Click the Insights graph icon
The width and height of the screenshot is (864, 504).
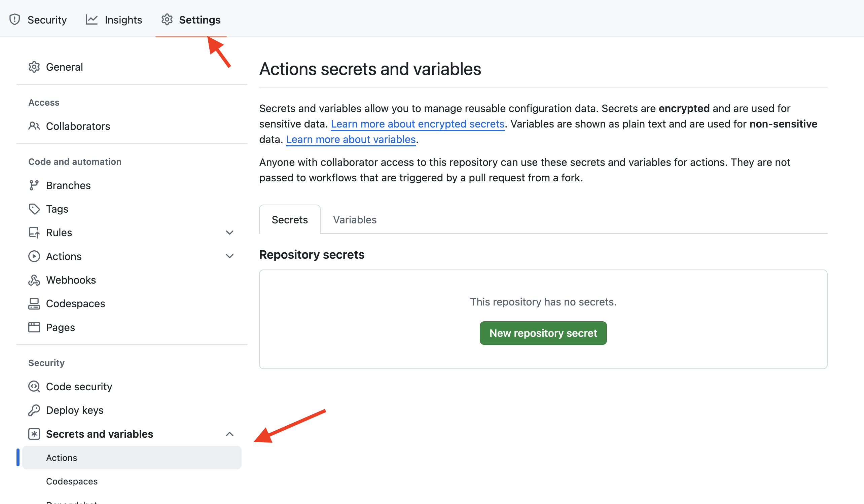click(x=92, y=20)
